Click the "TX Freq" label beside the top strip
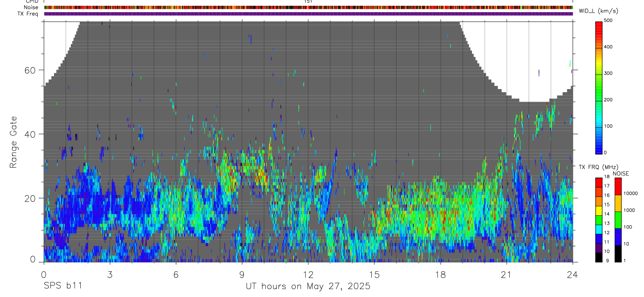The image size is (644, 297). [29, 14]
